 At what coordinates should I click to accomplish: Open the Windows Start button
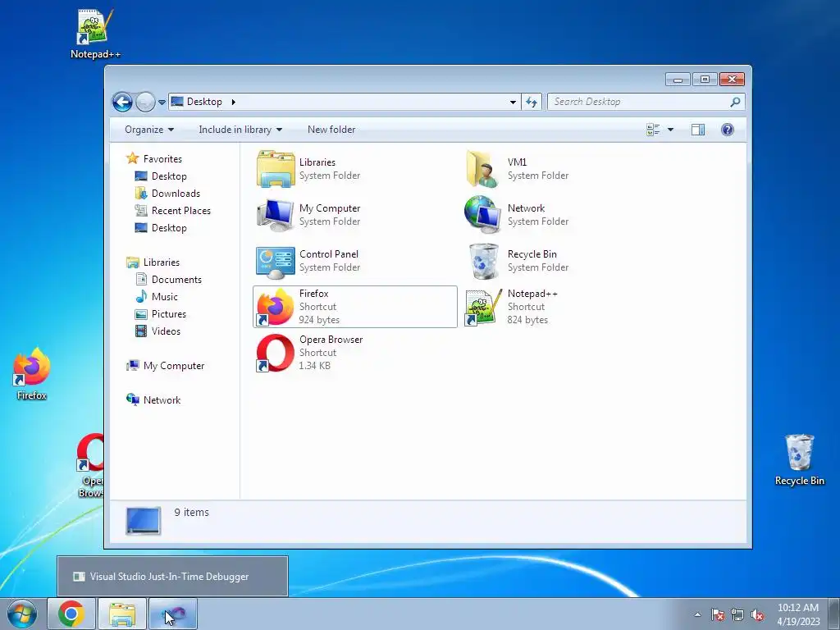[22, 614]
